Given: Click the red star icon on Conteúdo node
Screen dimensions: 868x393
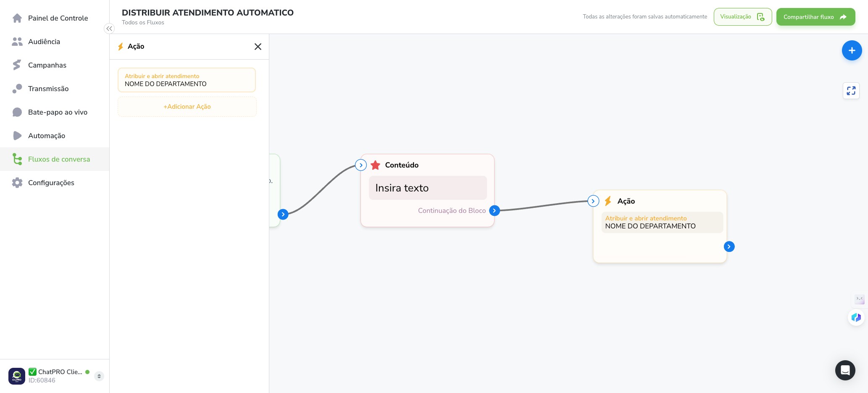Looking at the screenshot, I should coord(376,165).
